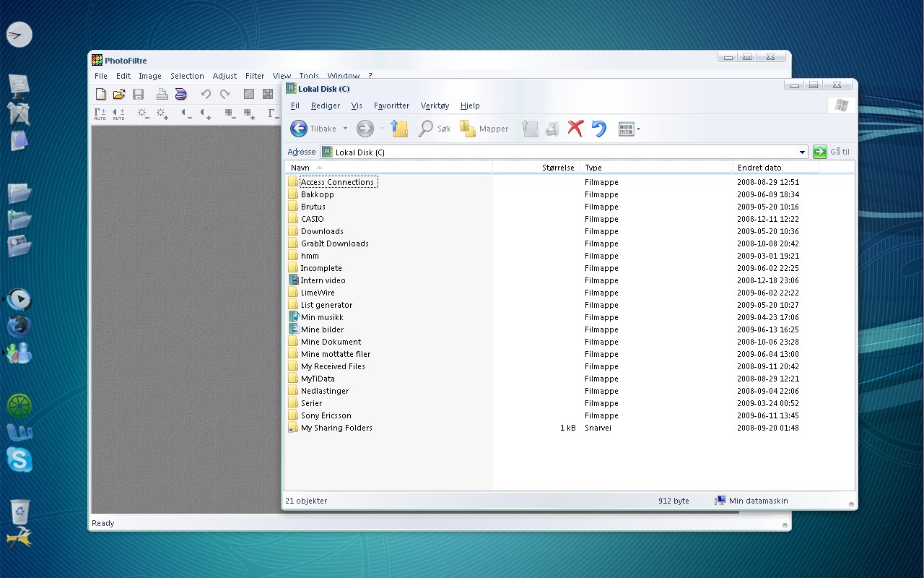Decrease saturation with squares minus icon
Screen dimensions: 924x578
230,113
